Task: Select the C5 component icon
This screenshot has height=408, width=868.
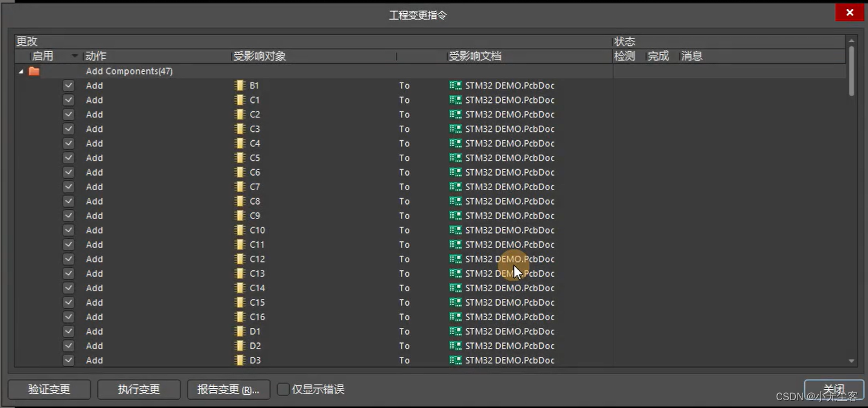Action: (240, 158)
